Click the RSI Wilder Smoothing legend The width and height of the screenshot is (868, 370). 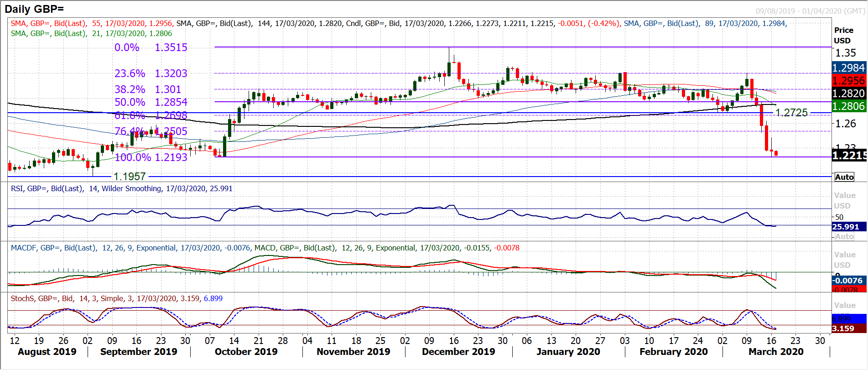(122, 188)
